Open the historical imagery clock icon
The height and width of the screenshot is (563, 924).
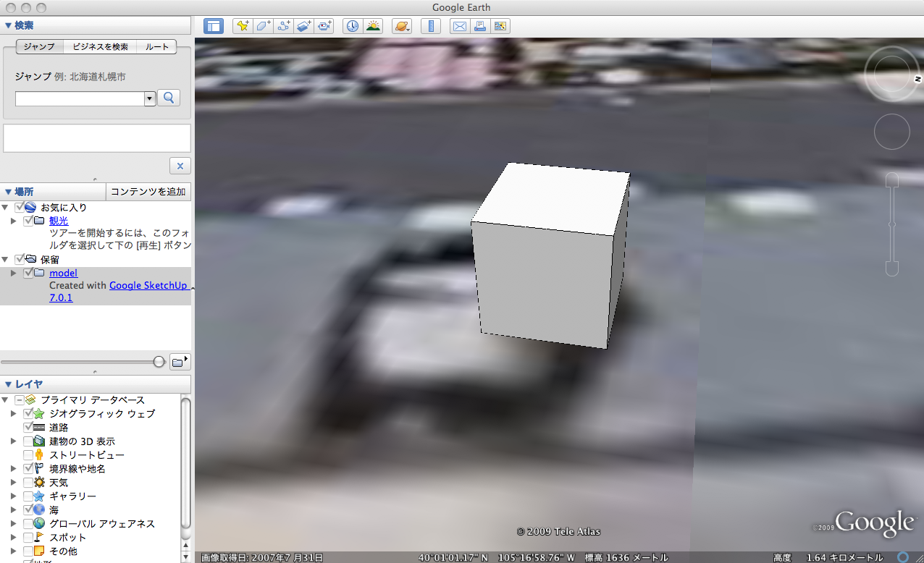point(352,26)
